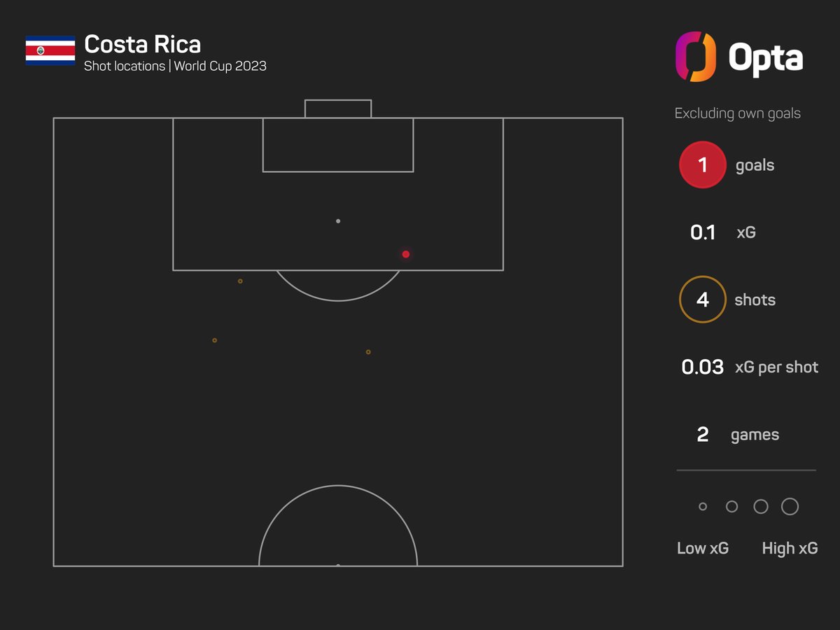The image size is (840, 630).
Task: Click the 0.03 xG per shot value
Action: (x=702, y=367)
